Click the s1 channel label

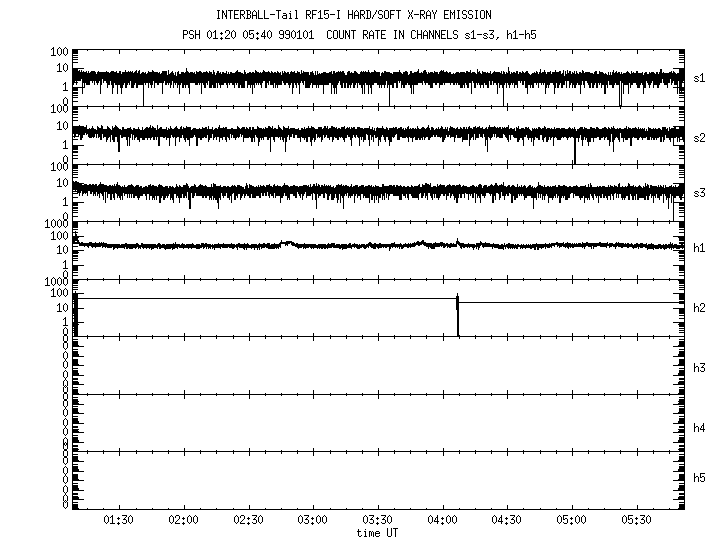(699, 77)
